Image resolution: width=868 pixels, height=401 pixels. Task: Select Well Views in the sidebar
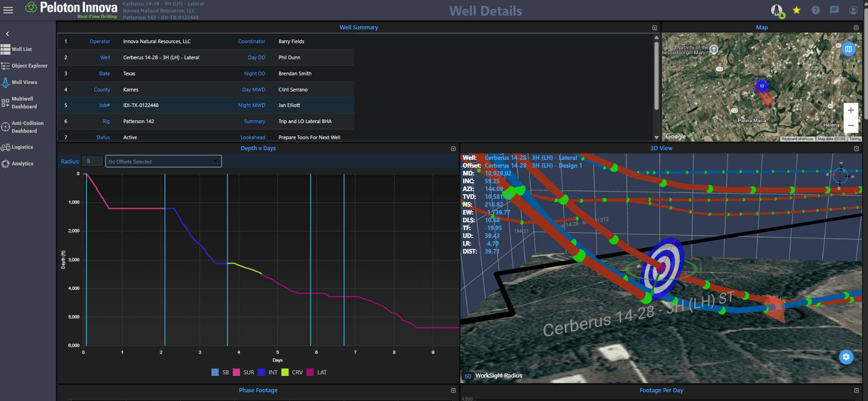point(24,82)
